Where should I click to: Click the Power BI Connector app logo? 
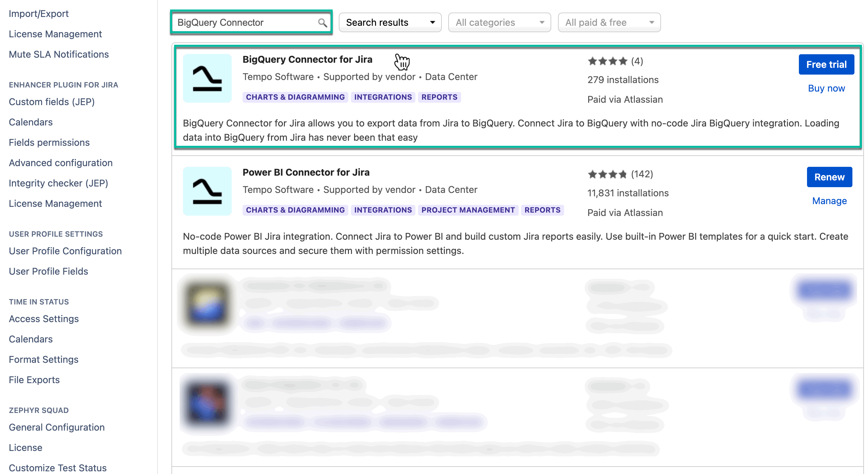point(207,191)
